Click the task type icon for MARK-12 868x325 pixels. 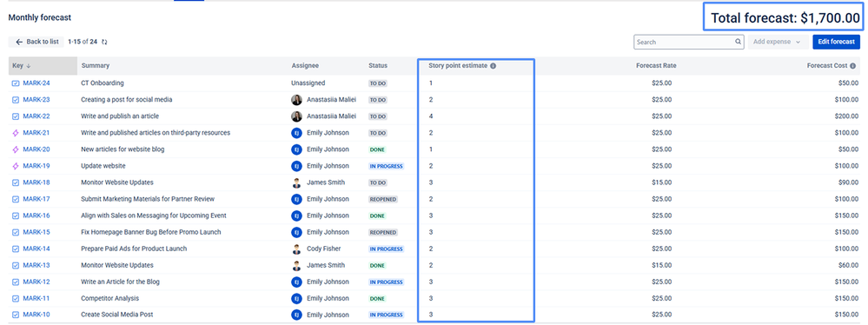click(16, 282)
